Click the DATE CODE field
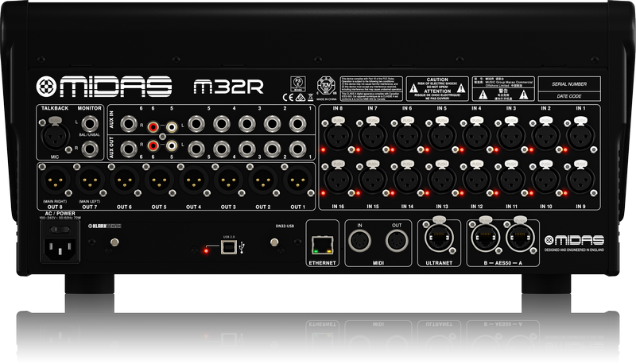636x364 pixels. pos(575,95)
